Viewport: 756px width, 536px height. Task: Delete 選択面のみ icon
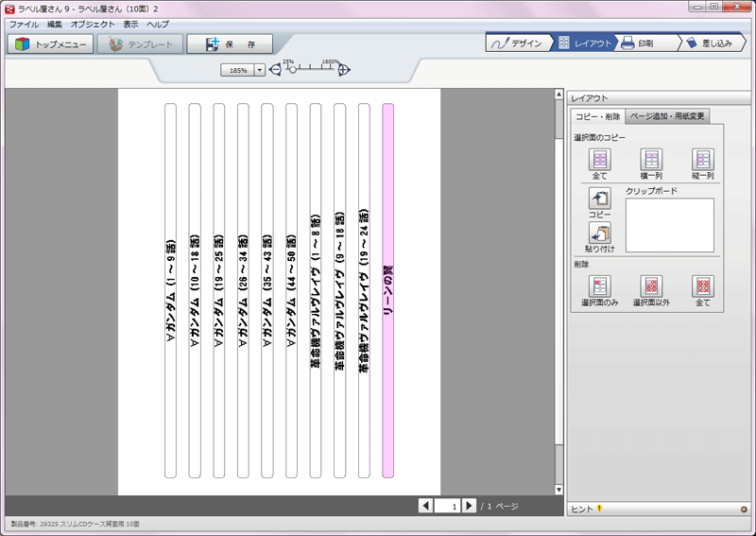600,286
